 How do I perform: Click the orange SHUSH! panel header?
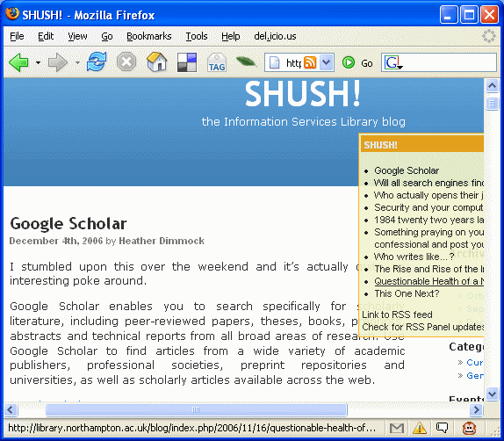tap(422, 144)
